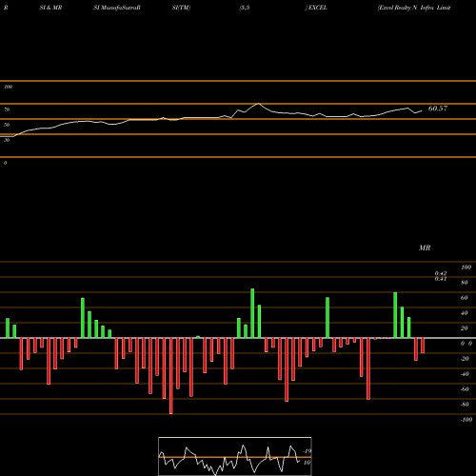Click the -80 label on MR axis
The height and width of the screenshot is (476, 476).
[465, 405]
